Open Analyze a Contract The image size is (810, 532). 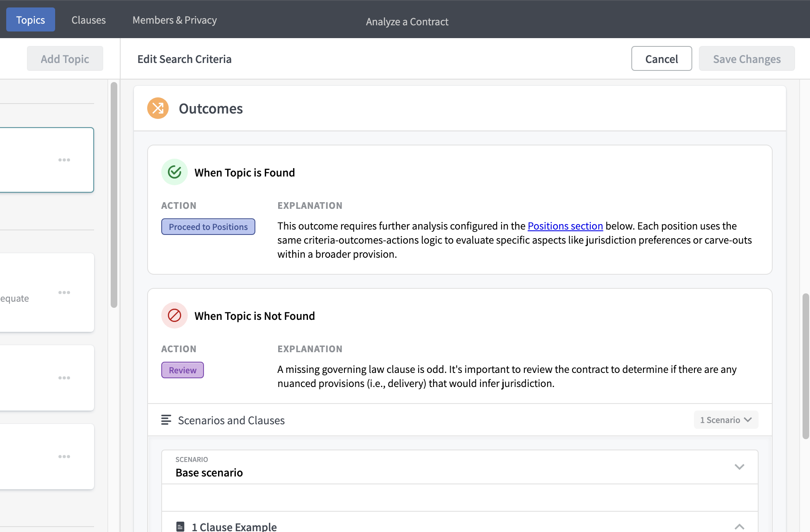pyautogui.click(x=407, y=22)
